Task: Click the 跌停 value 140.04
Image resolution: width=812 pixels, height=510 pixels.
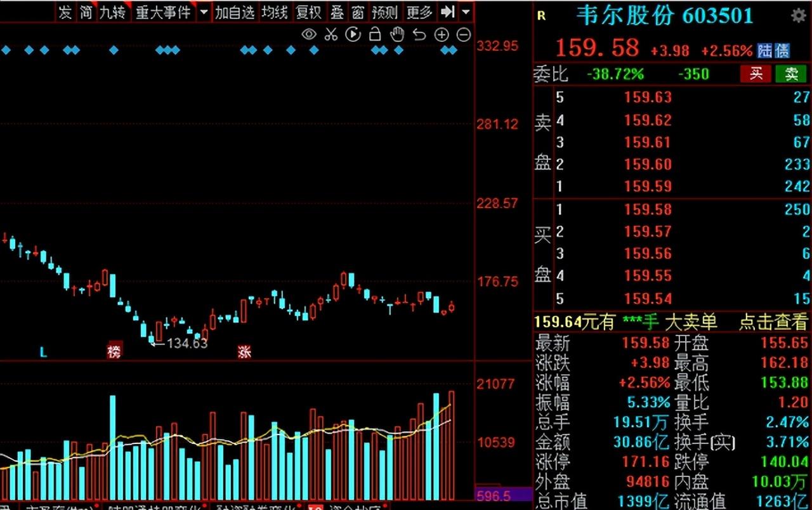Action: [785, 462]
